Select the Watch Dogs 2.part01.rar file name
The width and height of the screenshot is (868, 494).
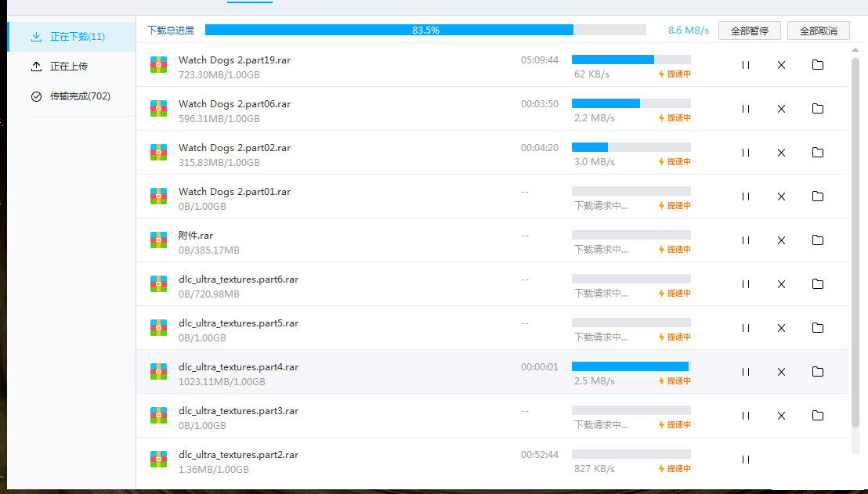point(234,191)
